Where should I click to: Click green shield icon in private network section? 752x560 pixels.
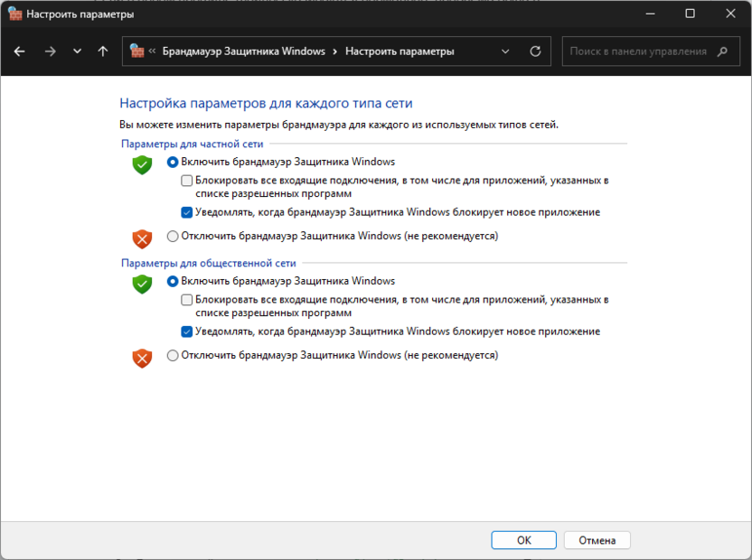coord(142,165)
